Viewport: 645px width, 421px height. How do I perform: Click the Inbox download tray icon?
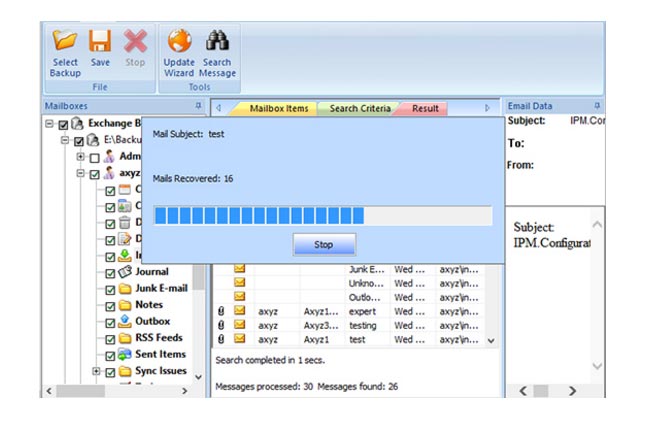point(125,256)
